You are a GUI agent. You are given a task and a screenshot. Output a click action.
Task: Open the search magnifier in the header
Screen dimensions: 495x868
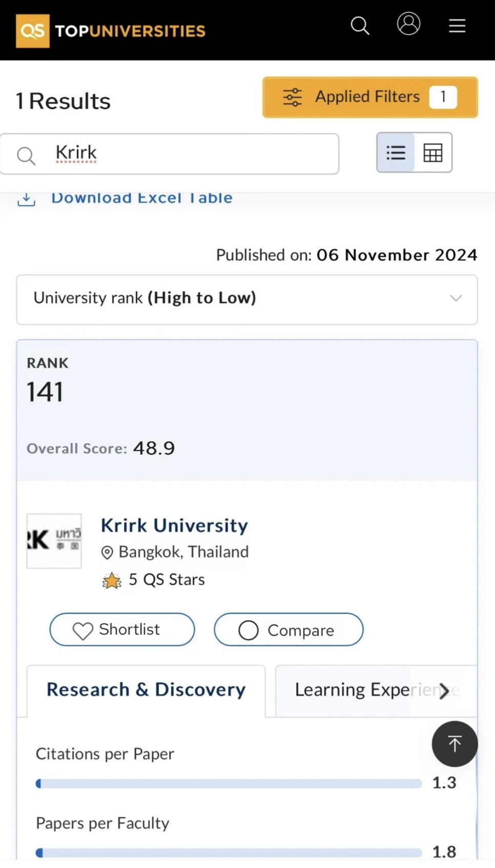360,26
